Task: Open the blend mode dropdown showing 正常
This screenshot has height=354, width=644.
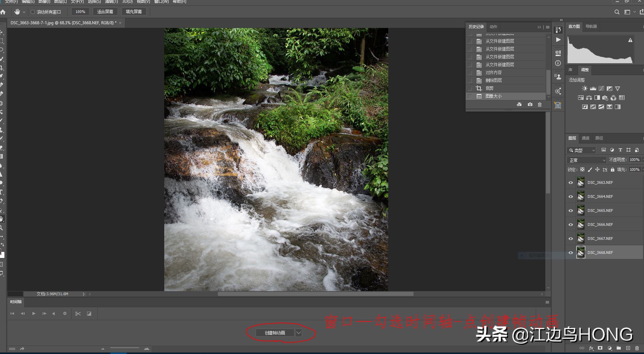Action: point(586,160)
